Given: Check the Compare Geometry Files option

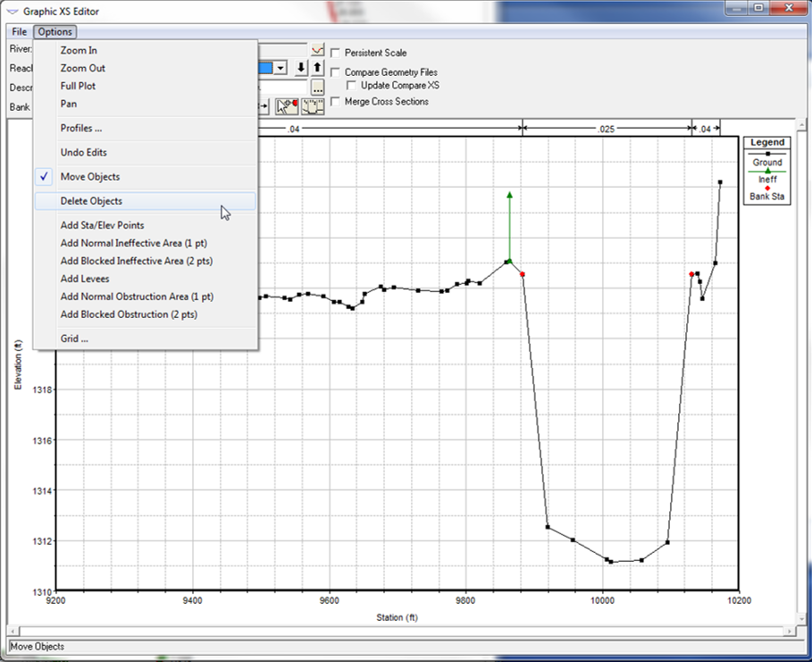Looking at the screenshot, I should (x=336, y=72).
